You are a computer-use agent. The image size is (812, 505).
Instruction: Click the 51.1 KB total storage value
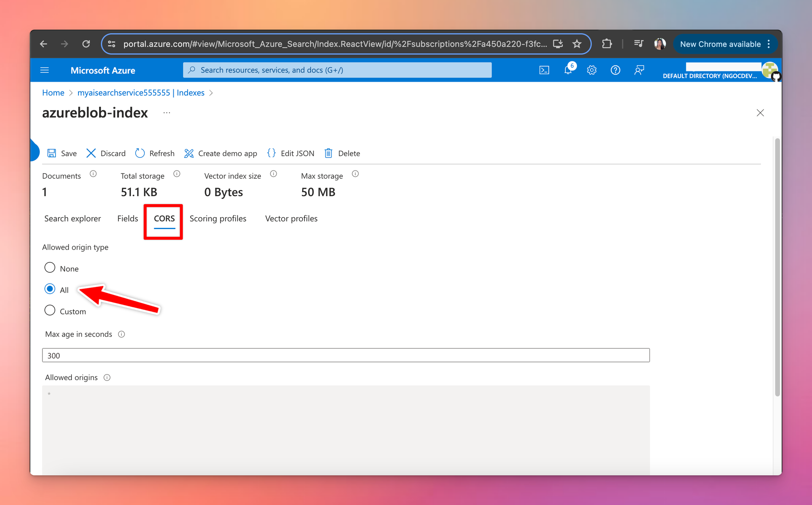coord(139,192)
